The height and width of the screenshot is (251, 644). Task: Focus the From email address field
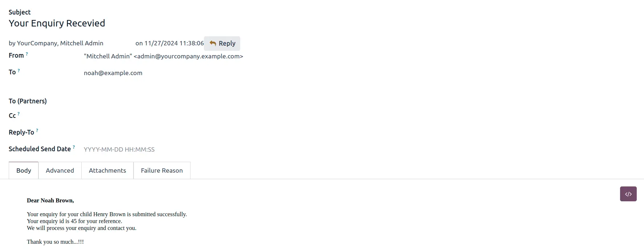click(x=163, y=56)
